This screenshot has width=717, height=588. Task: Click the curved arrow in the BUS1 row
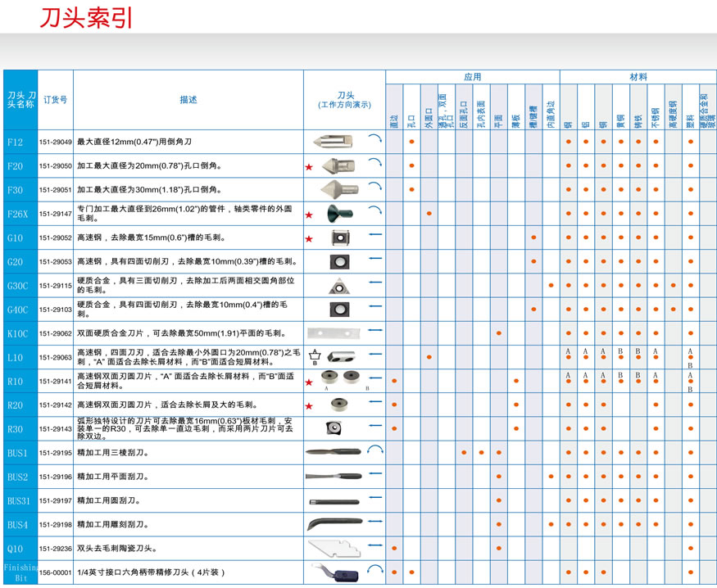375,450
